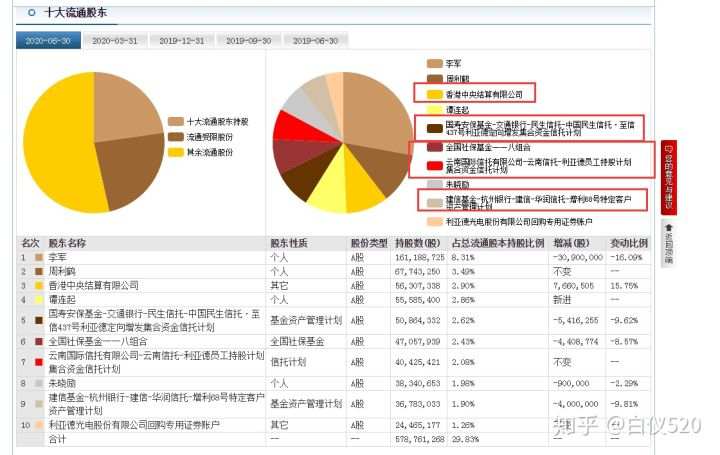Open shareholder 李军 in table row 1
The height and width of the screenshot is (455, 720).
(58, 258)
